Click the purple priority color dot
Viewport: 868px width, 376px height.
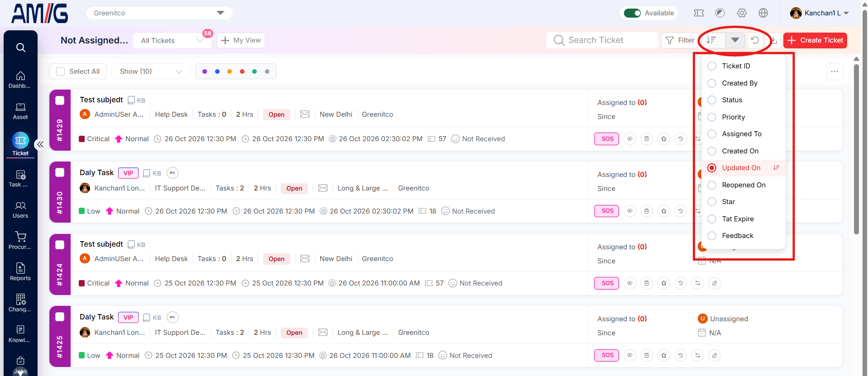pyautogui.click(x=205, y=71)
